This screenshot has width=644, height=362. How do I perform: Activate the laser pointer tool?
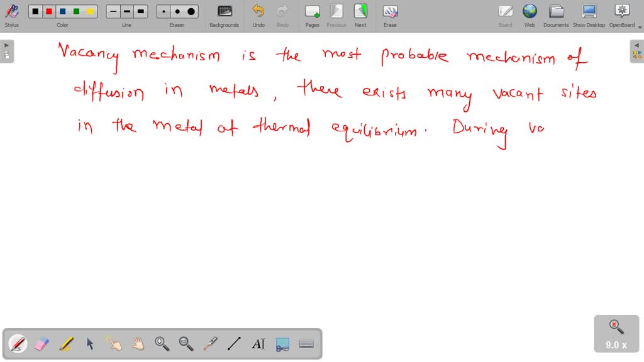pos(209,344)
